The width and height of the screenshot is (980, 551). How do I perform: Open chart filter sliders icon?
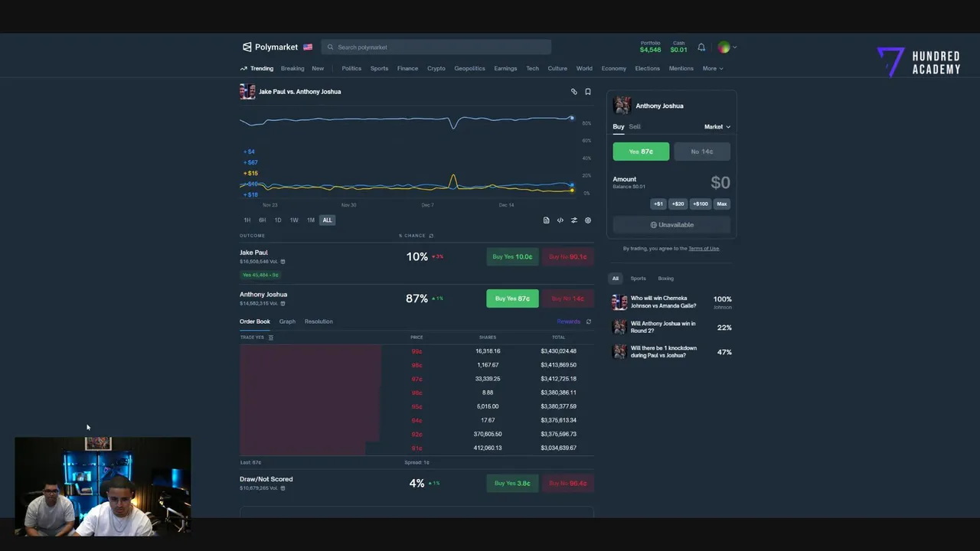point(574,220)
